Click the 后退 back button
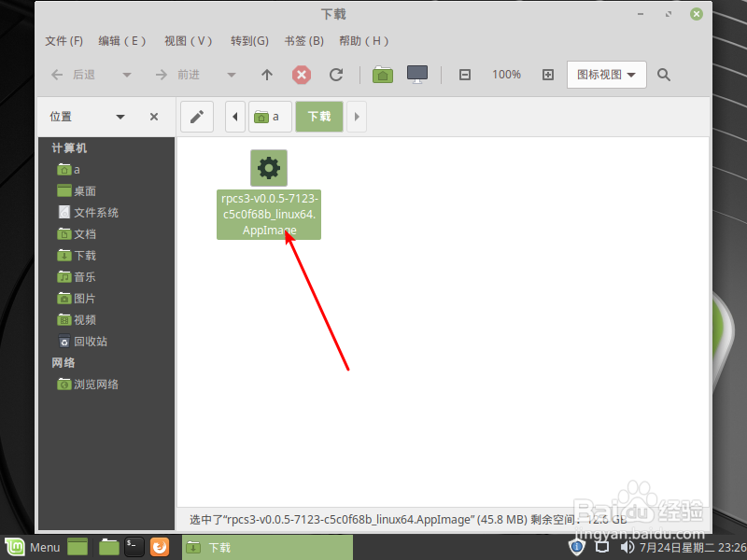 coord(73,75)
